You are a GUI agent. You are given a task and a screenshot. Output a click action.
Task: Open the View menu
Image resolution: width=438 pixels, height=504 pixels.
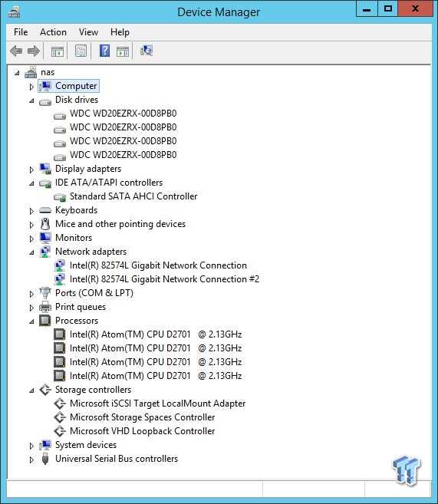[88, 32]
